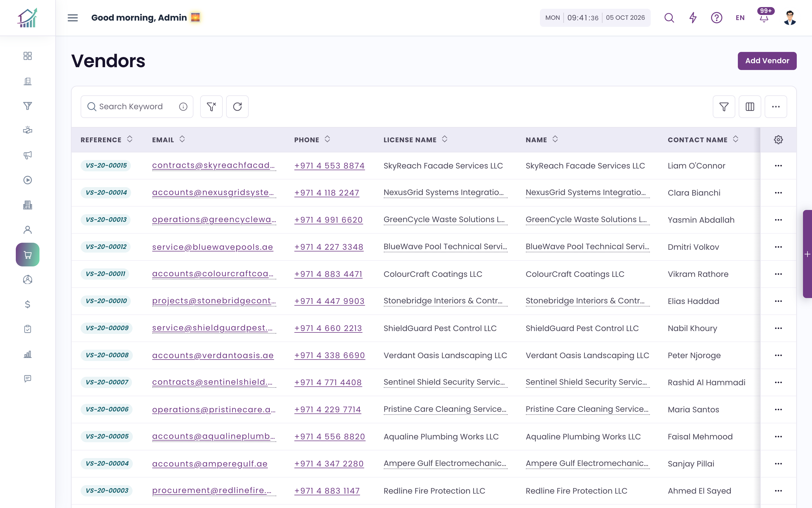Open the play circle sidebar icon
The width and height of the screenshot is (812, 508).
(x=28, y=180)
